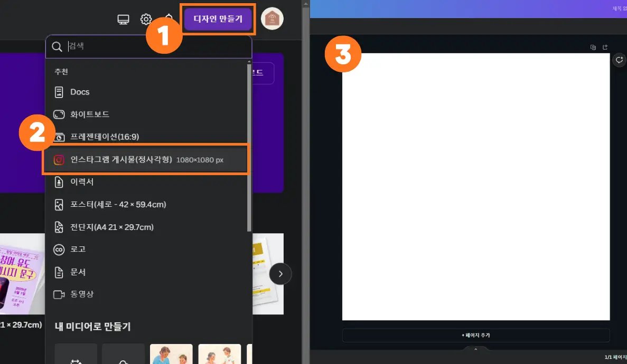Screen dimensions: 627x364
Task: Click the desktop apps monitor icon
Action: coord(123,18)
